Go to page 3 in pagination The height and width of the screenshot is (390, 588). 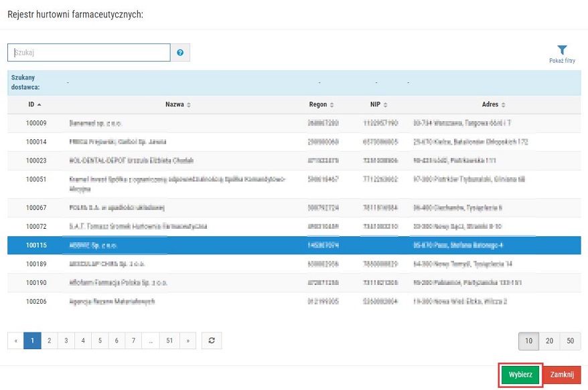tap(66, 340)
